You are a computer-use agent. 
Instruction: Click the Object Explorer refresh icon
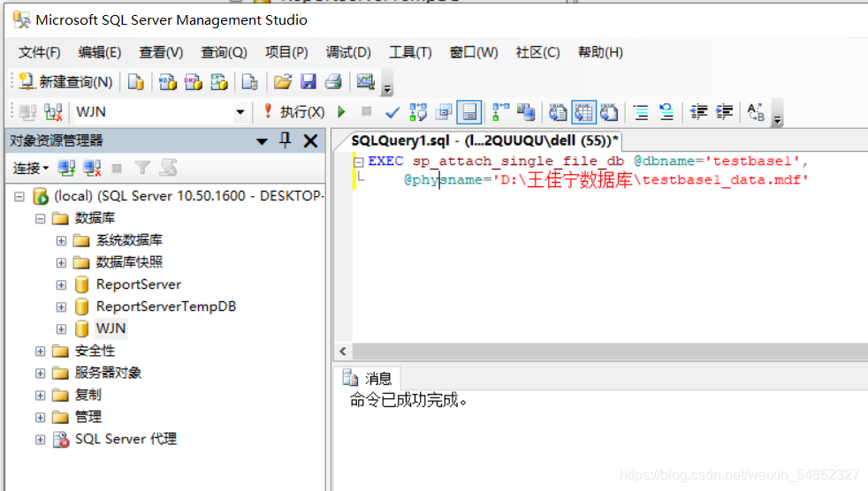point(168,168)
